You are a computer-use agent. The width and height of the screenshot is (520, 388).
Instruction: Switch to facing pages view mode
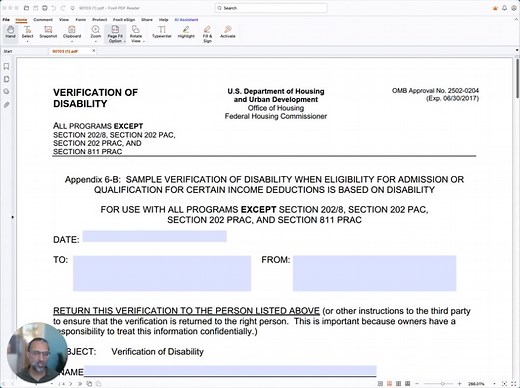pyautogui.click(x=398, y=384)
